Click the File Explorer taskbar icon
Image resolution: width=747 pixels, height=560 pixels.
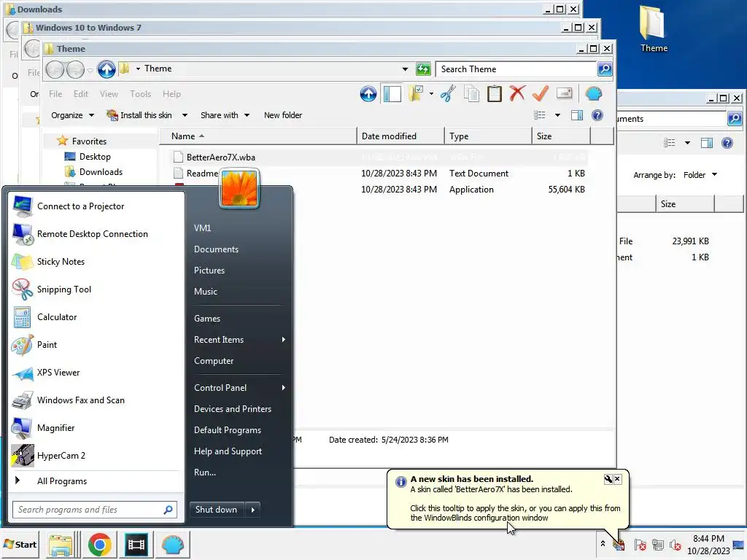[61, 545]
